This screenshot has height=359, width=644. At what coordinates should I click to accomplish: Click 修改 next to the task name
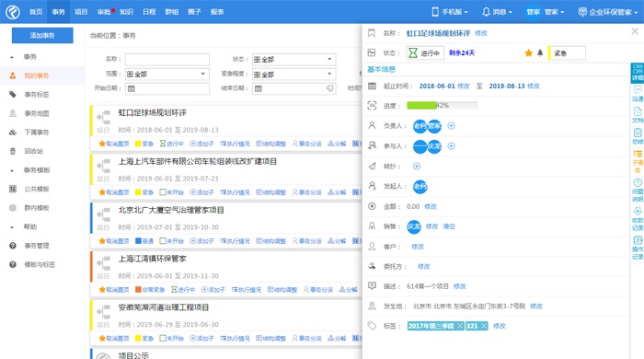pyautogui.click(x=480, y=33)
